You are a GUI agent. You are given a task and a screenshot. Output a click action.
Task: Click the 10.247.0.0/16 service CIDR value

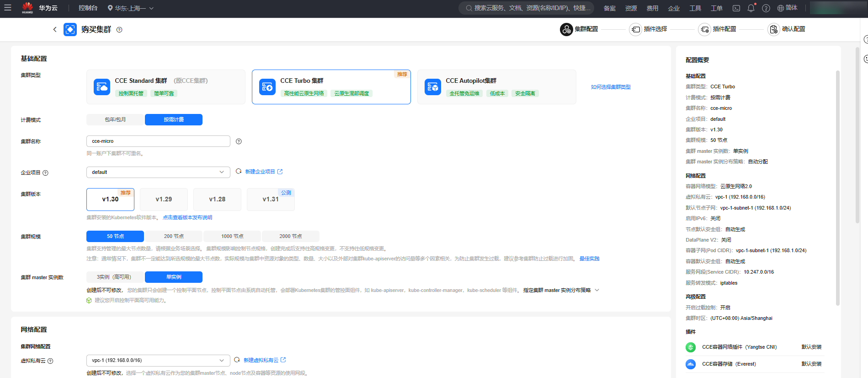pos(759,272)
